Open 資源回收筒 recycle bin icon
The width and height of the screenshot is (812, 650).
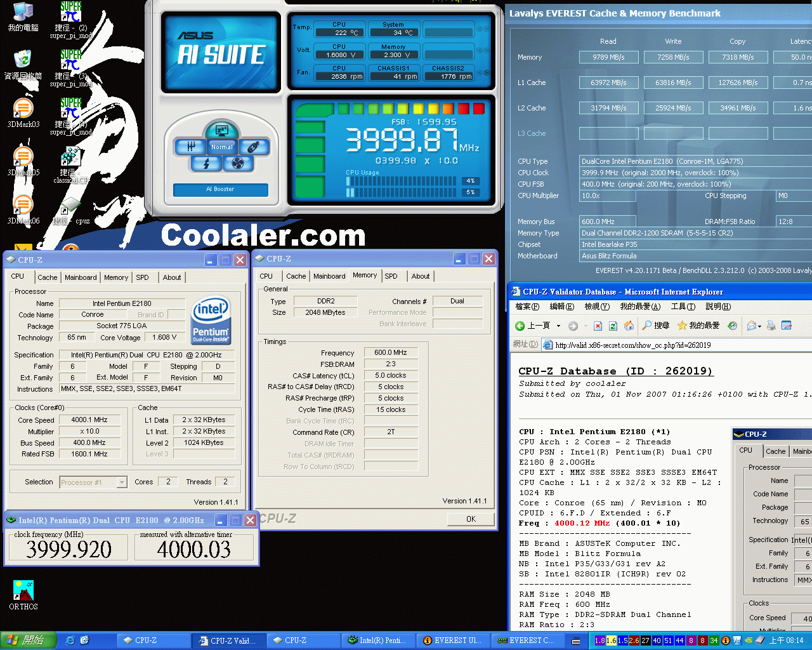(23, 65)
